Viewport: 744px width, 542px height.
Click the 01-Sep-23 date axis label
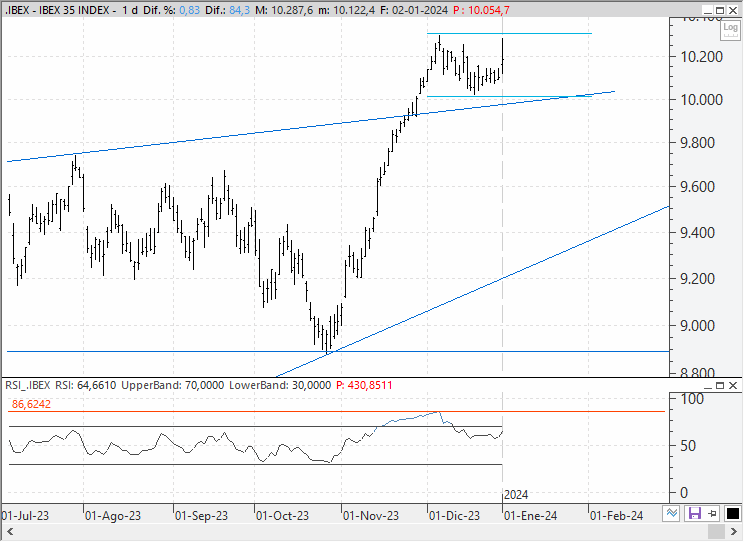point(201,516)
